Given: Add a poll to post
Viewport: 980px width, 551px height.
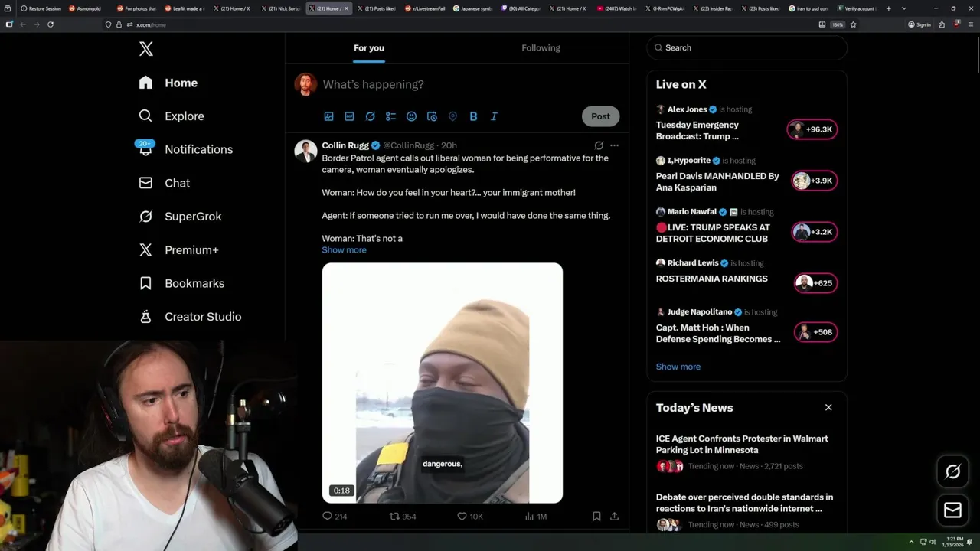Looking at the screenshot, I should [390, 116].
